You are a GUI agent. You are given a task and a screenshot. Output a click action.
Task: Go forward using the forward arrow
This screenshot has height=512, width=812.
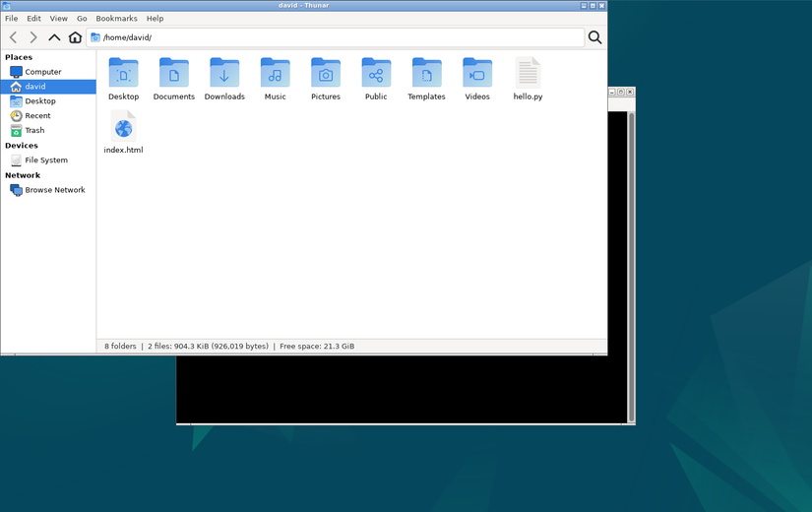33,37
